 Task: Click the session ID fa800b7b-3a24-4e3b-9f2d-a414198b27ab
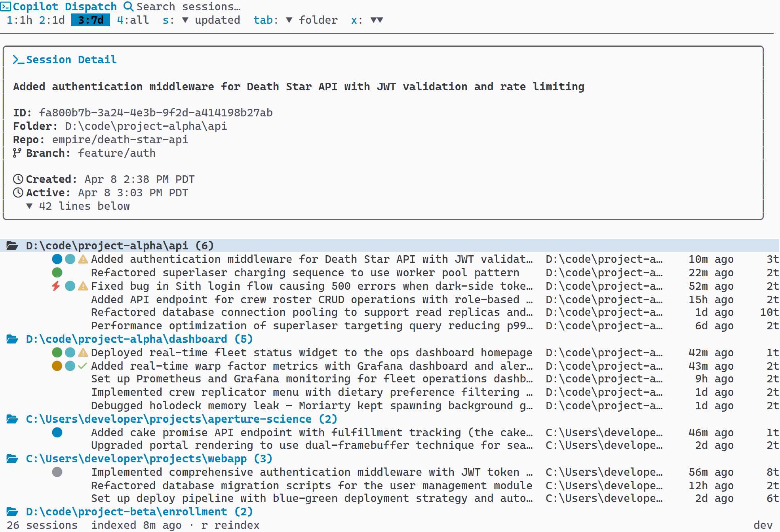[156, 113]
